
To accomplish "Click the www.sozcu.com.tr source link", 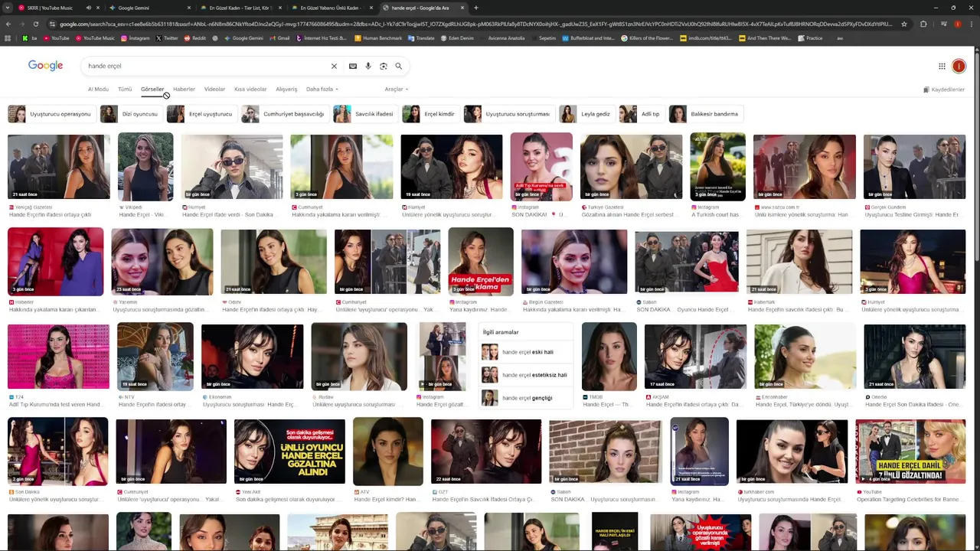I will pos(779,207).
